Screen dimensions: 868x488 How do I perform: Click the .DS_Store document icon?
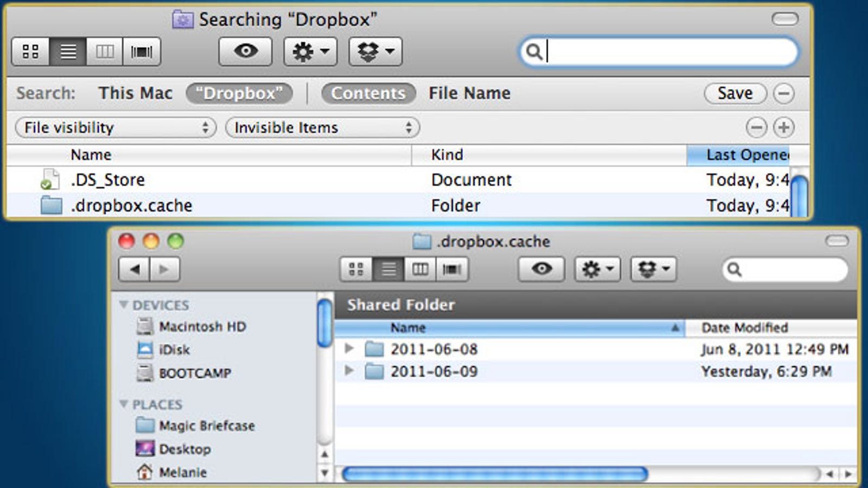(x=50, y=179)
